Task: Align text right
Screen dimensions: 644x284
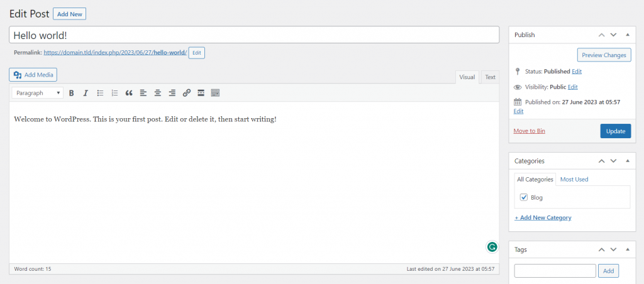Action: pyautogui.click(x=172, y=93)
